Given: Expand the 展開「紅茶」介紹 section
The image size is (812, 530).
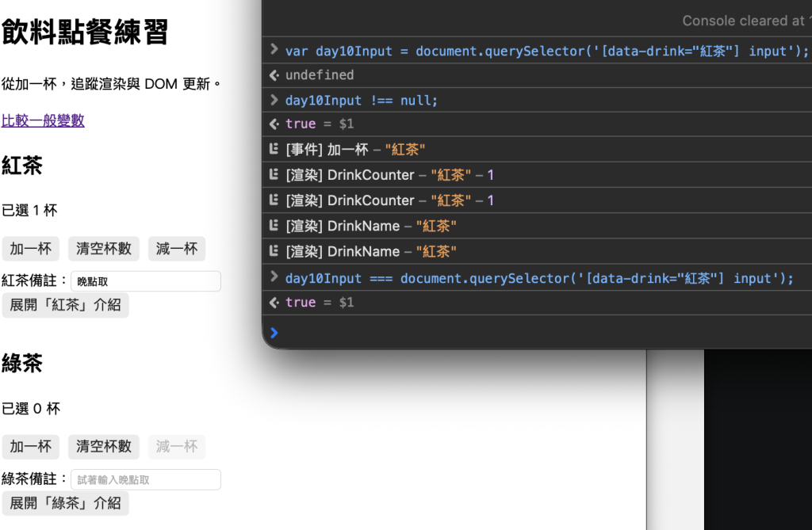Looking at the screenshot, I should click(x=65, y=305).
